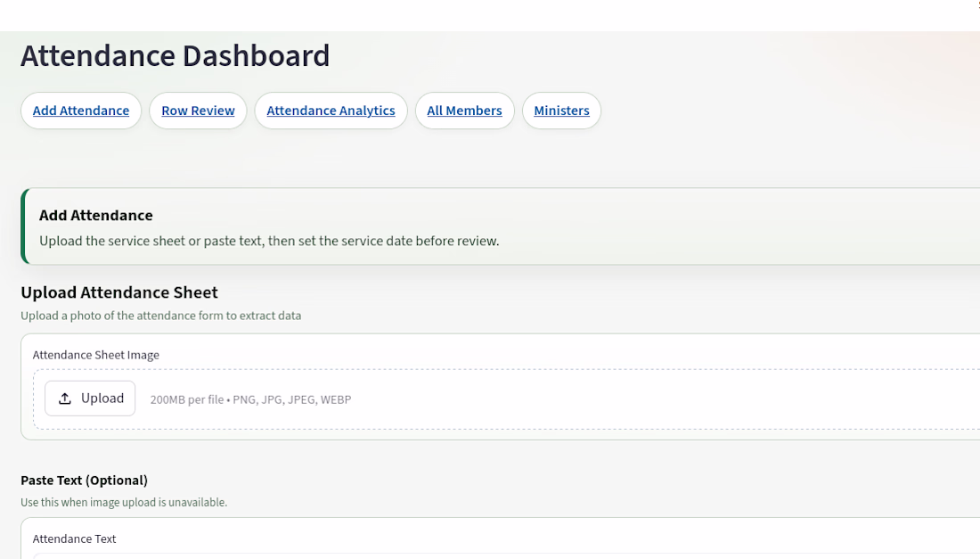Click the 'Upload the service sheet' instruction text
Viewport: 980px width, 559px height.
269,241
